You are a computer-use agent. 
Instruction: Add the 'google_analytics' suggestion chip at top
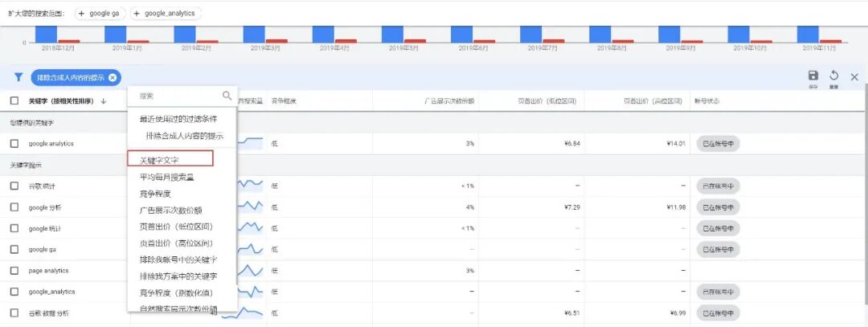[166, 14]
